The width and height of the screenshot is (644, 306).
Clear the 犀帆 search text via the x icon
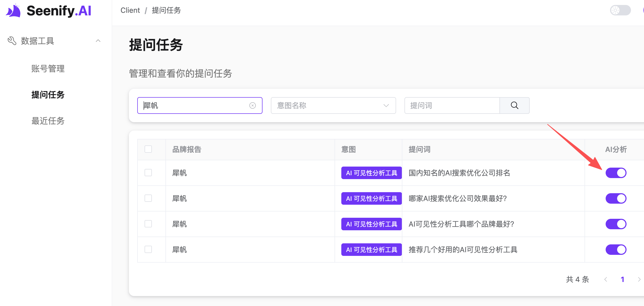pos(252,105)
